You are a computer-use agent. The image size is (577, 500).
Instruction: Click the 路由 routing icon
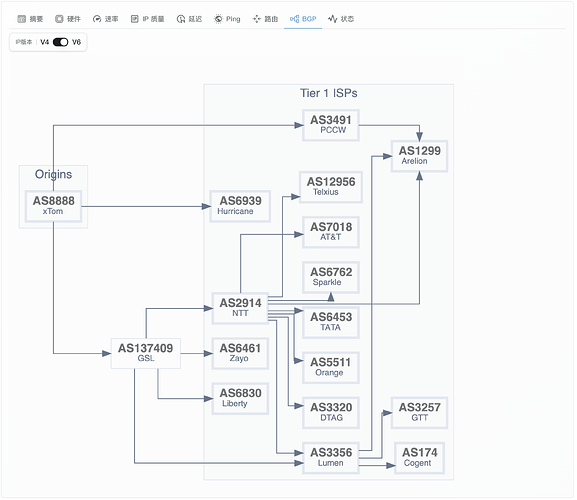[256, 19]
